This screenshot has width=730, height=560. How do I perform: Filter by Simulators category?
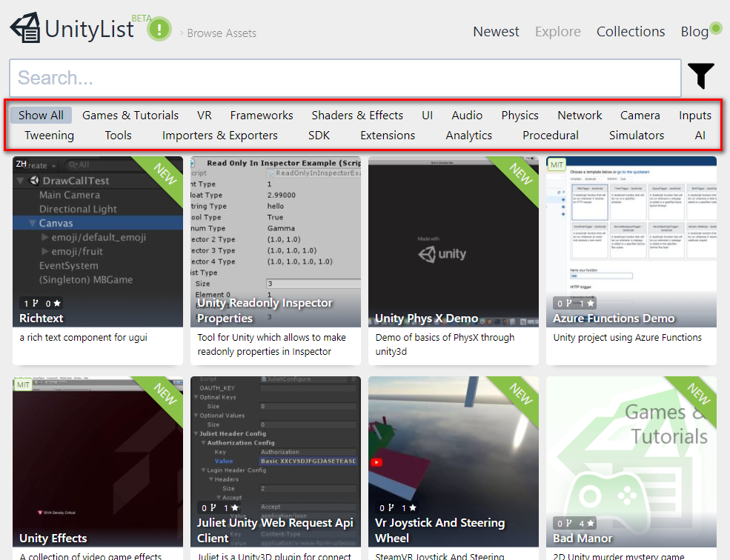coord(637,135)
